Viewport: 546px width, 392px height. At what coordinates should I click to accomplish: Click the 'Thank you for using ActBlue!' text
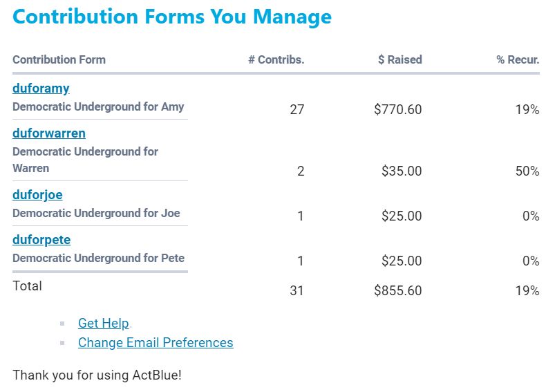[x=97, y=375]
